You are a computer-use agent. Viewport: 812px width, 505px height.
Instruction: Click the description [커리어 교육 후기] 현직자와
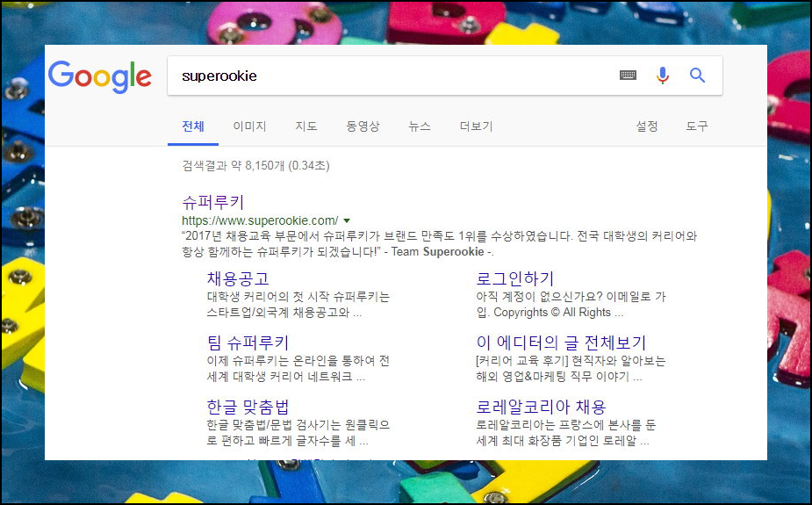pyautogui.click(x=571, y=368)
